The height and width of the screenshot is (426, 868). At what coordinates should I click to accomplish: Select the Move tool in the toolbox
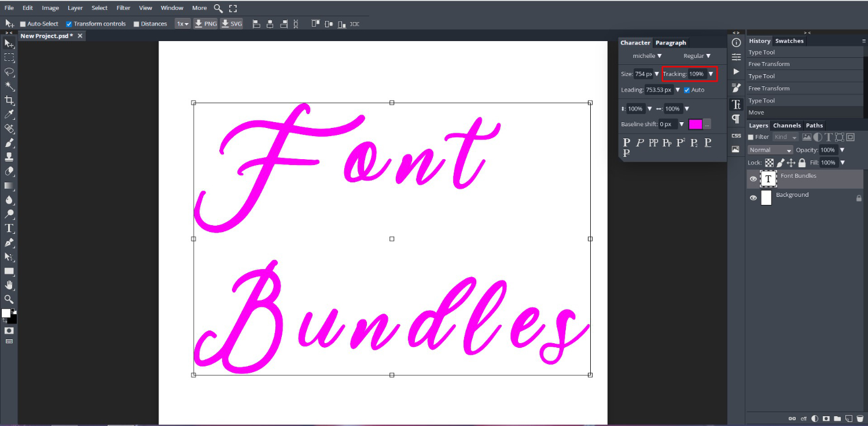9,44
